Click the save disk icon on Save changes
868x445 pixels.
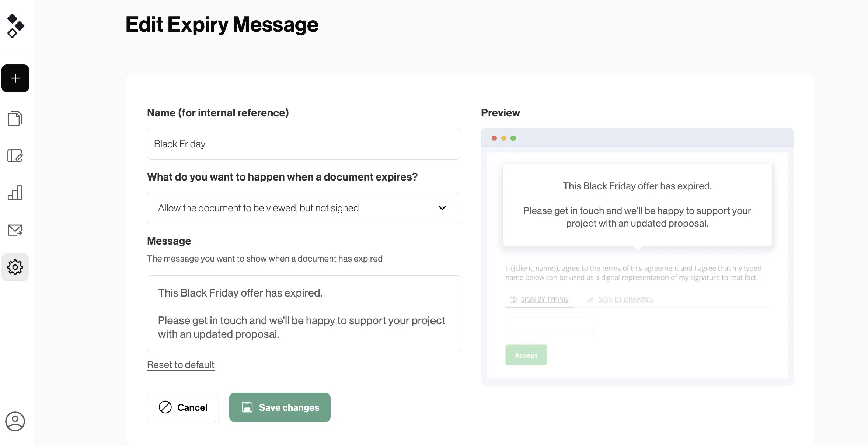click(247, 407)
